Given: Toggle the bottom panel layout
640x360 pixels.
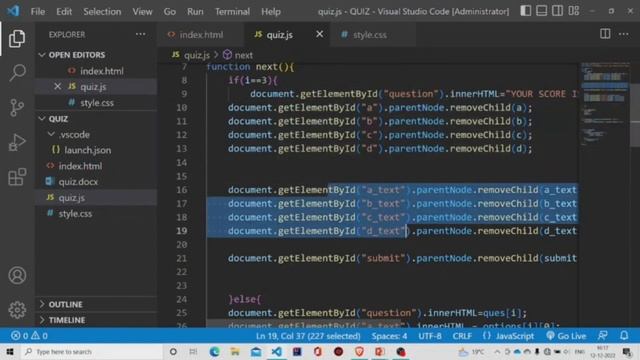Looking at the screenshot, I should (x=542, y=11).
